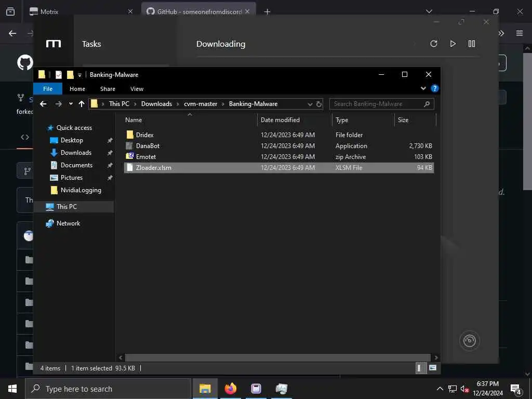This screenshot has width=532, height=399.
Task: Click Downloads in address breadcrumb
Action: tap(156, 104)
